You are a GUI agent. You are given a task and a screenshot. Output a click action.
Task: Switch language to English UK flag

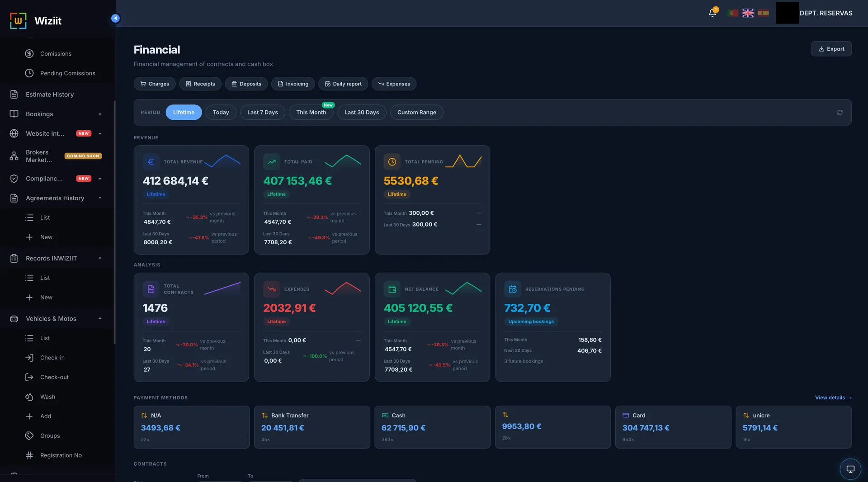(x=748, y=13)
